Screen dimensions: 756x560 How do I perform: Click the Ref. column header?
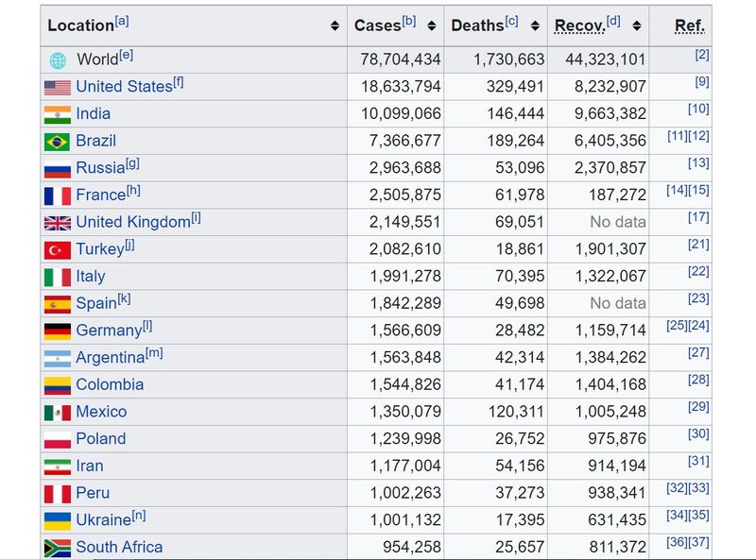pyautogui.click(x=690, y=25)
